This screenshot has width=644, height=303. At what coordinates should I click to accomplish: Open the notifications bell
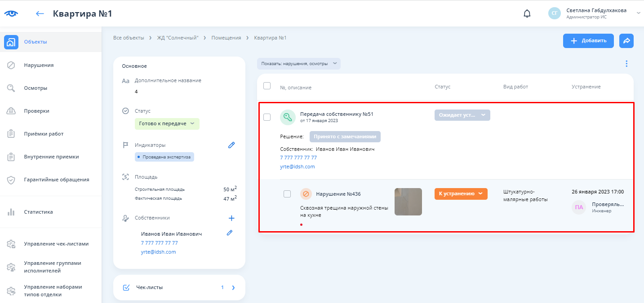[527, 13]
